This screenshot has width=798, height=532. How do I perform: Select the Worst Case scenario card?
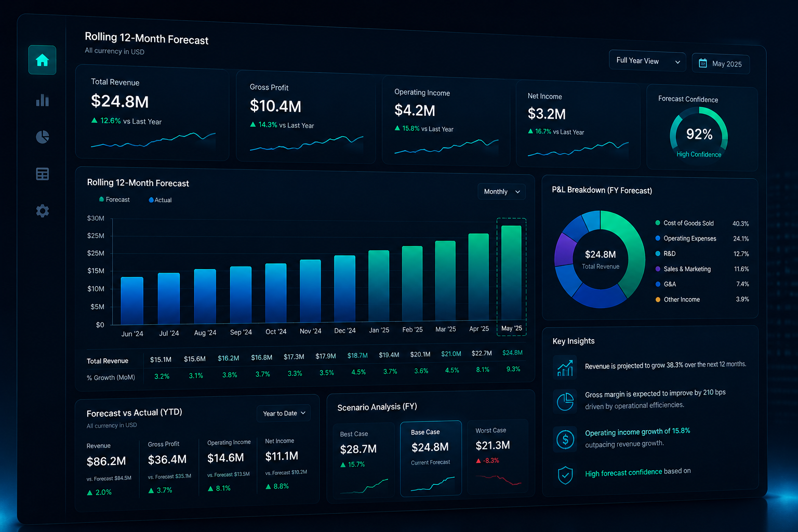(498, 456)
